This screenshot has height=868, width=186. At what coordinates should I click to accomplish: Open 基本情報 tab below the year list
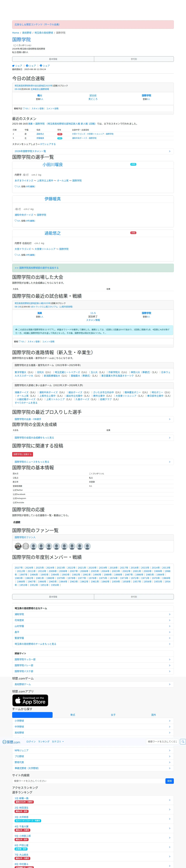coord(53,597)
